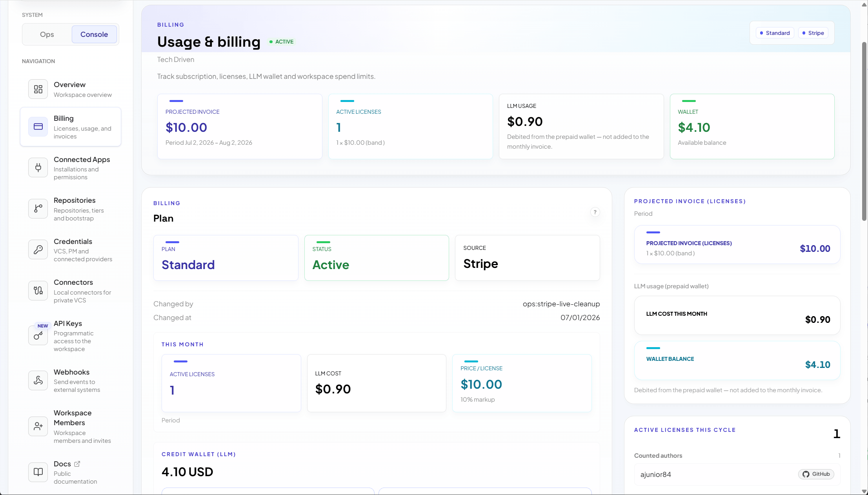
Task: Click the Billing credit card icon
Action: point(38,127)
